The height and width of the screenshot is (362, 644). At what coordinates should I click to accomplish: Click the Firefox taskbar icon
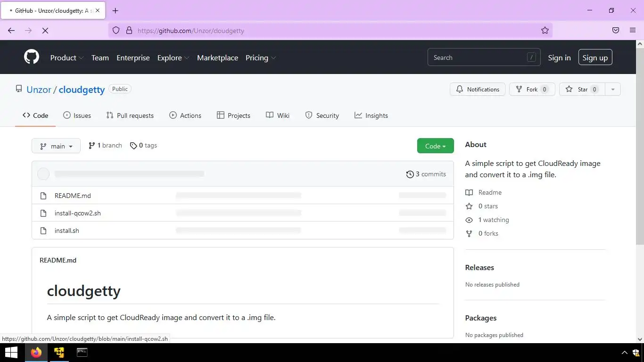36,352
